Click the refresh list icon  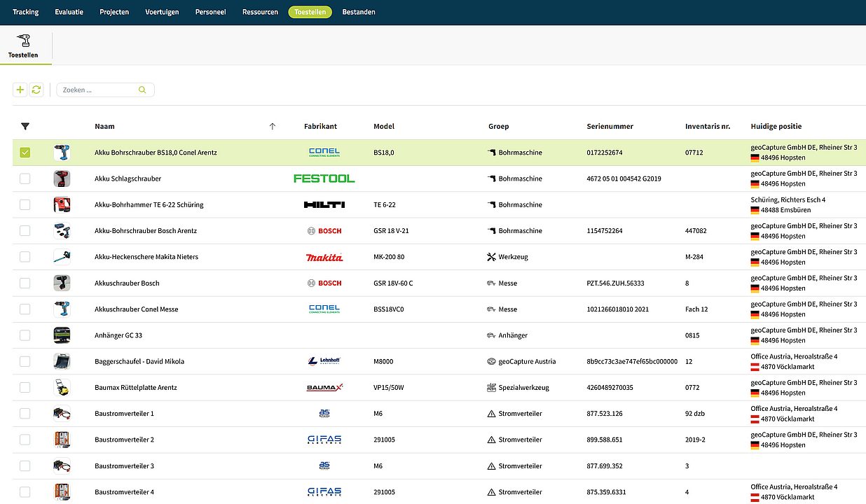tap(36, 90)
